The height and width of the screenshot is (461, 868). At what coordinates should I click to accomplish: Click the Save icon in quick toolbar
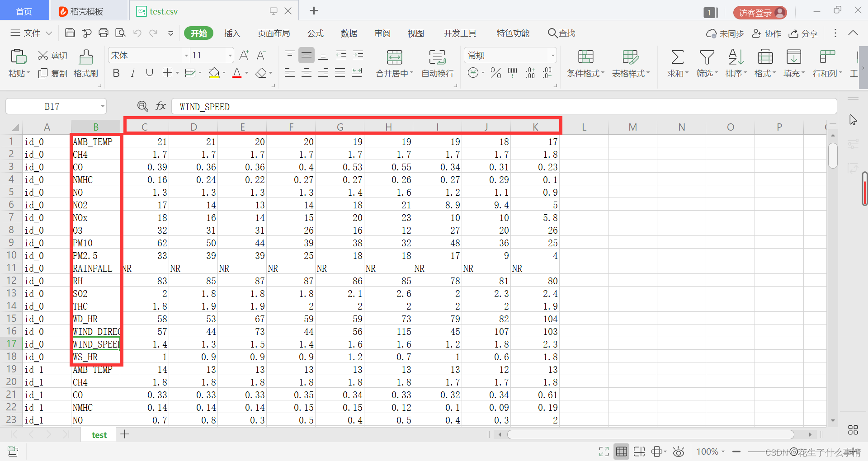coord(70,33)
